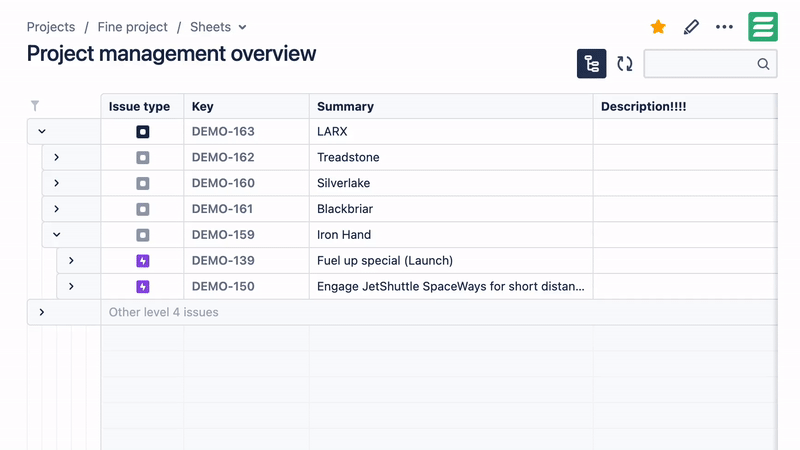800x450 pixels.
Task: Expand the DEMO-162 Treadstone row
Action: (x=57, y=157)
